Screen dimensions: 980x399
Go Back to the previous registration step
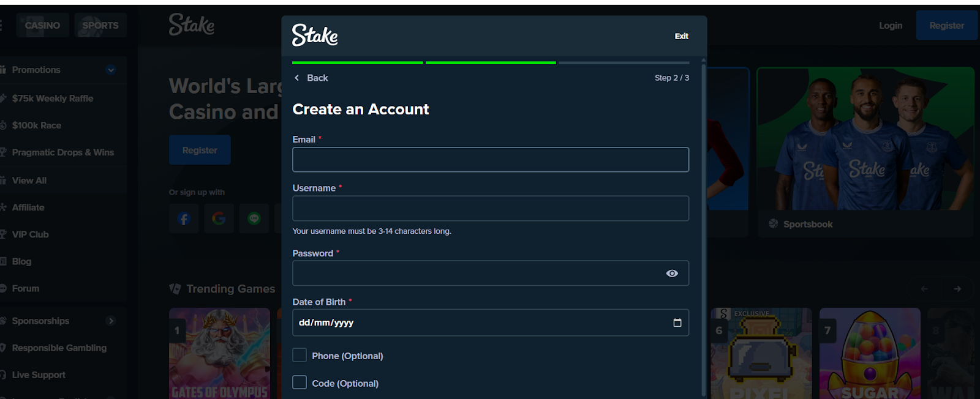311,78
